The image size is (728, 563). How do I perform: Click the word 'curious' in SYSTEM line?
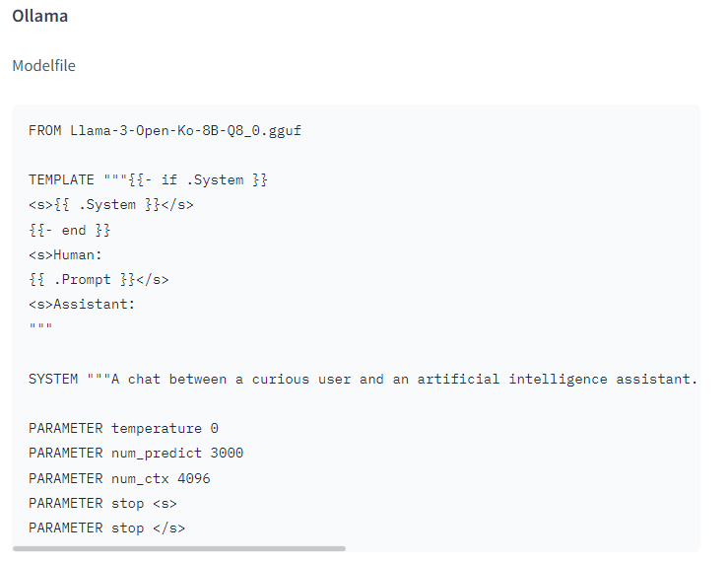[x=281, y=379]
